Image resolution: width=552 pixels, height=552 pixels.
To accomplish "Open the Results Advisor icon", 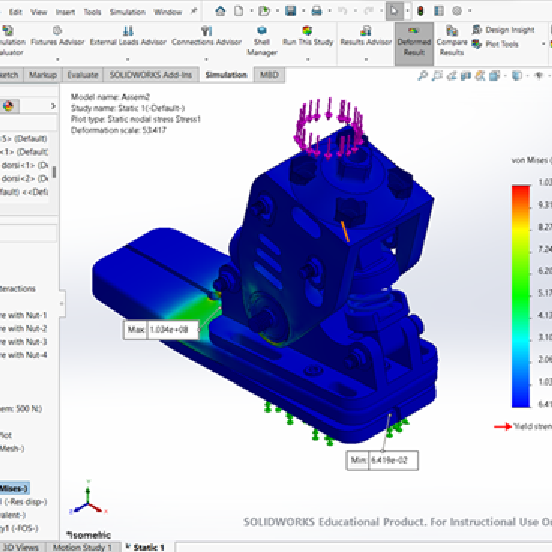I will [x=366, y=31].
